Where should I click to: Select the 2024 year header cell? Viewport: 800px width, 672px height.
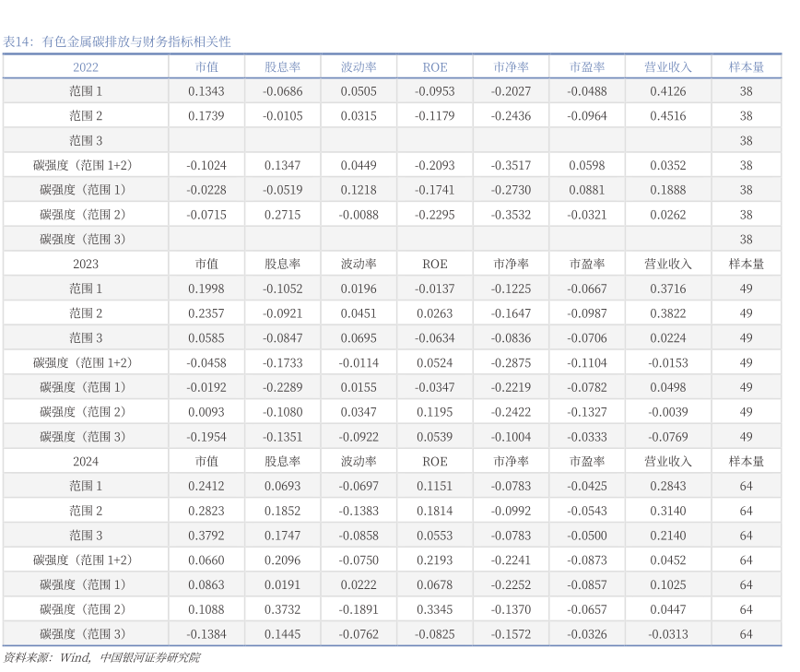click(x=86, y=461)
